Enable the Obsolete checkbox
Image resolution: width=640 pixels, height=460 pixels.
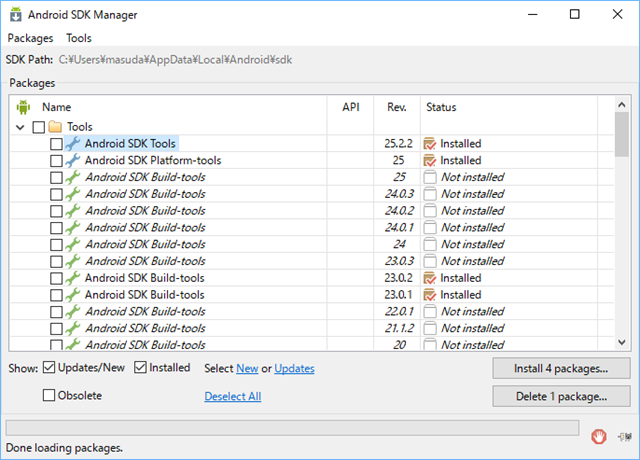(x=49, y=396)
